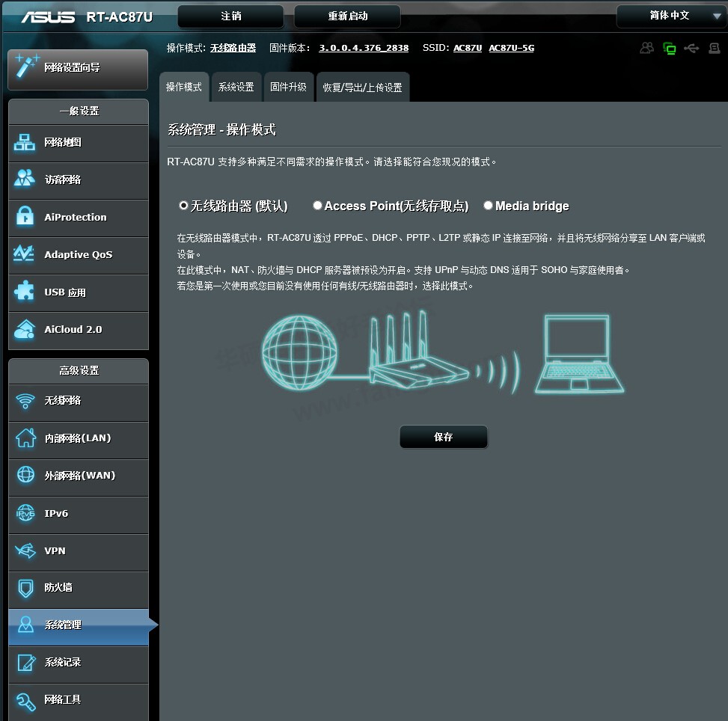
Task: Click the VPN arrows icon
Action: [x=25, y=550]
